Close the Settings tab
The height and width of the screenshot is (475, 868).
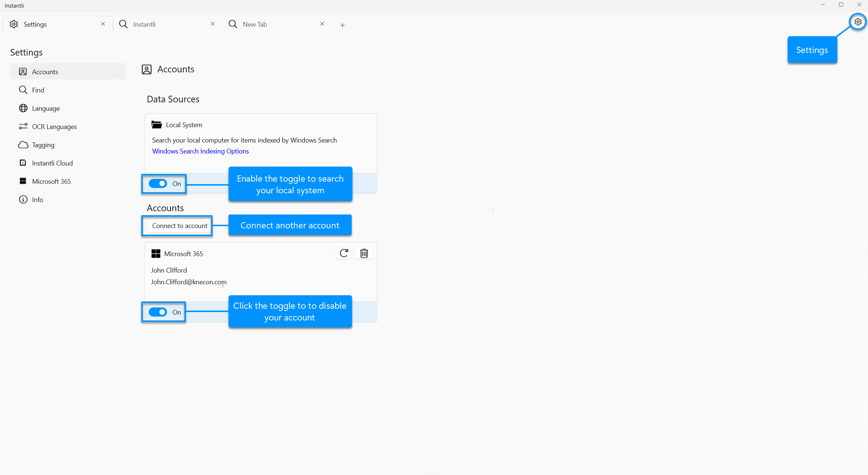[103, 24]
